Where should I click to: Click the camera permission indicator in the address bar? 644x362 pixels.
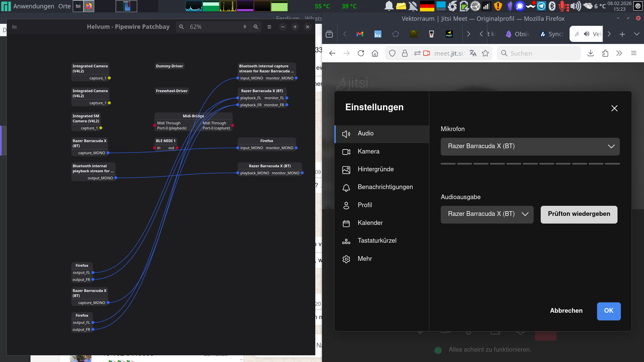(x=427, y=53)
